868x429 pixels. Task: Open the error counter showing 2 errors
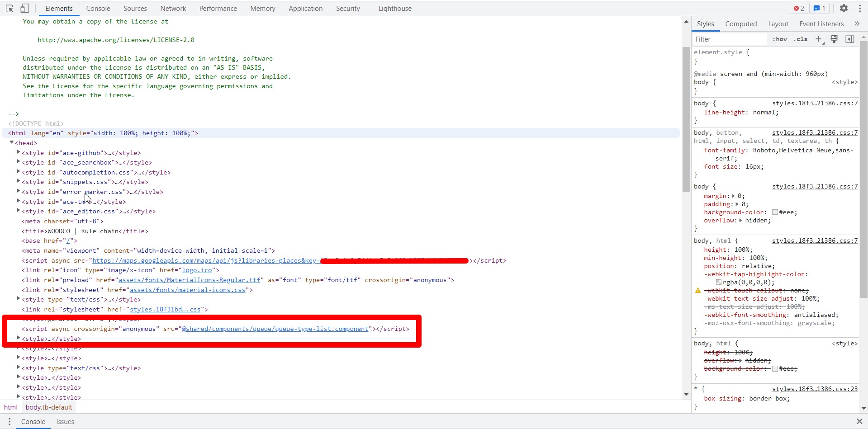(x=798, y=8)
